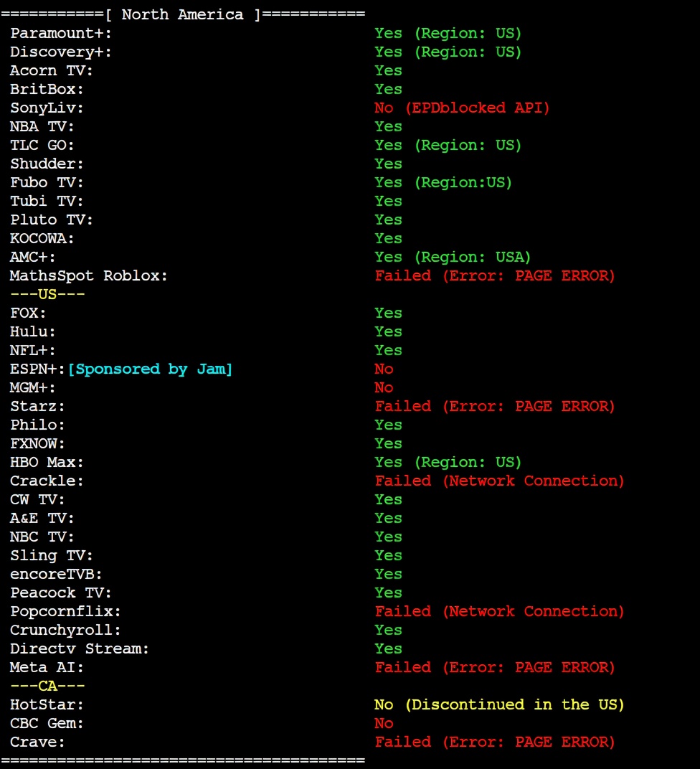This screenshot has width=700, height=769.
Task: Click the SonyLiv EPDblocked API result
Action: 462,108
